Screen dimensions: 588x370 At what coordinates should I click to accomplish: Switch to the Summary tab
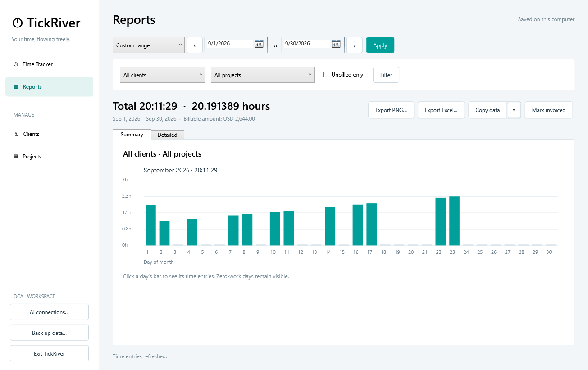132,135
